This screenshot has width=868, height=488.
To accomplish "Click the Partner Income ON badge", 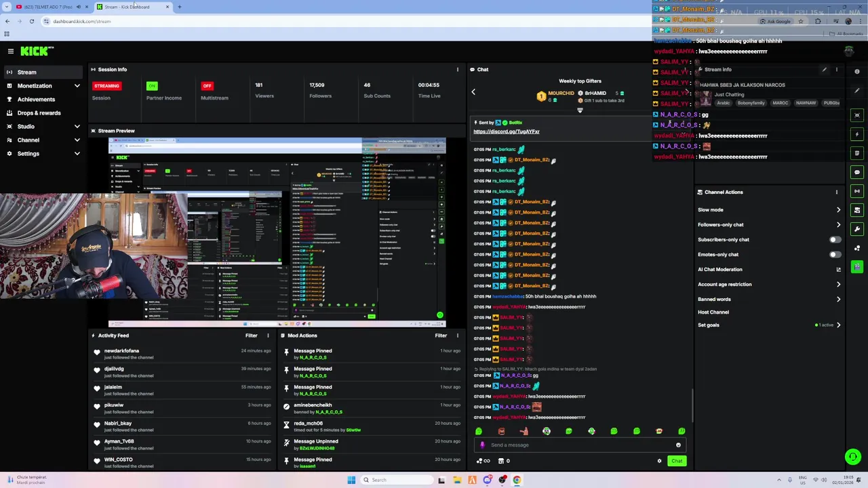I will pyautogui.click(x=152, y=86).
